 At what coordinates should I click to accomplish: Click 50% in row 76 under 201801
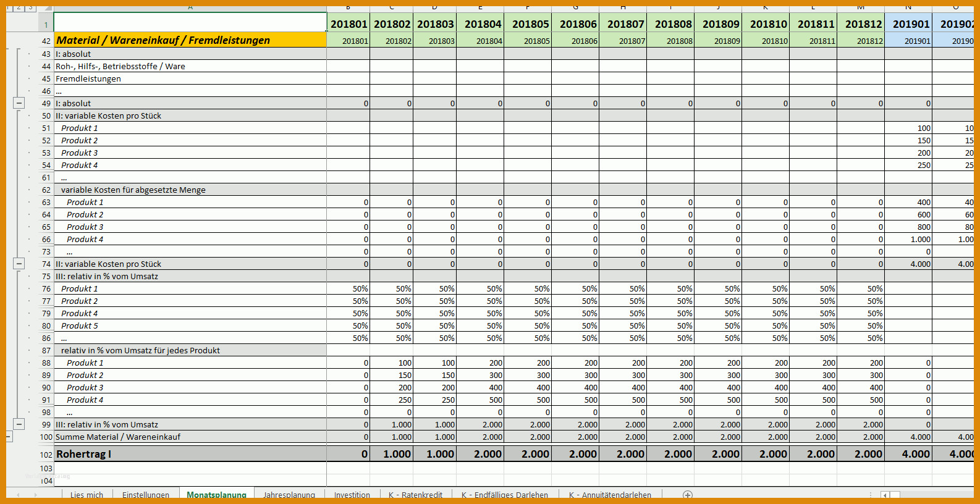pyautogui.click(x=348, y=288)
